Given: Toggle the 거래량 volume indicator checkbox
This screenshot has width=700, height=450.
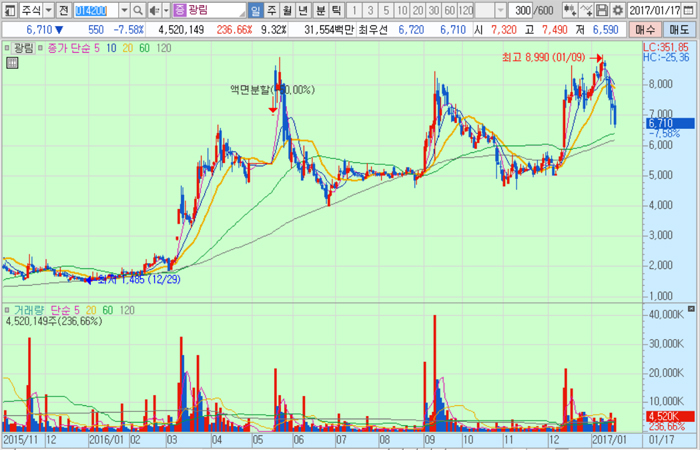Looking at the screenshot, I should [x=9, y=311].
